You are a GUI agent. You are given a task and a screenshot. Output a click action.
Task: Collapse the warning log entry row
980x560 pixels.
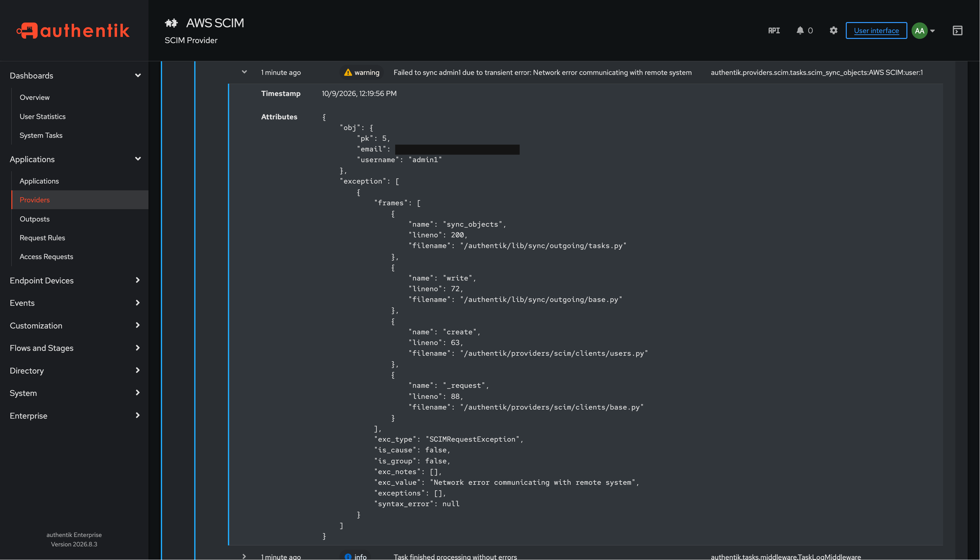coord(244,72)
